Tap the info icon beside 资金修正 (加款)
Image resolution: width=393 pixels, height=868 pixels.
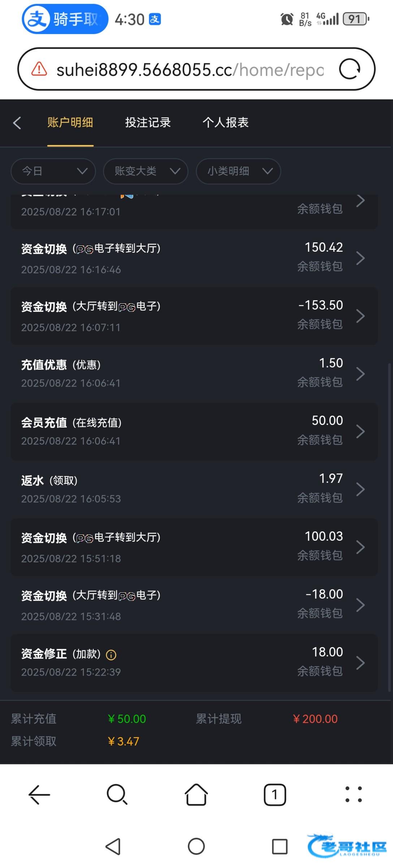tap(111, 655)
